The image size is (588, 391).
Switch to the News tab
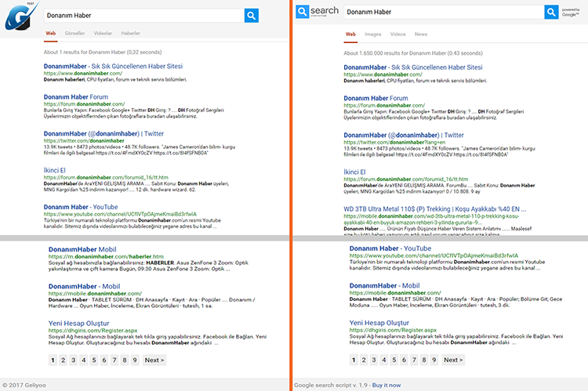(x=421, y=34)
